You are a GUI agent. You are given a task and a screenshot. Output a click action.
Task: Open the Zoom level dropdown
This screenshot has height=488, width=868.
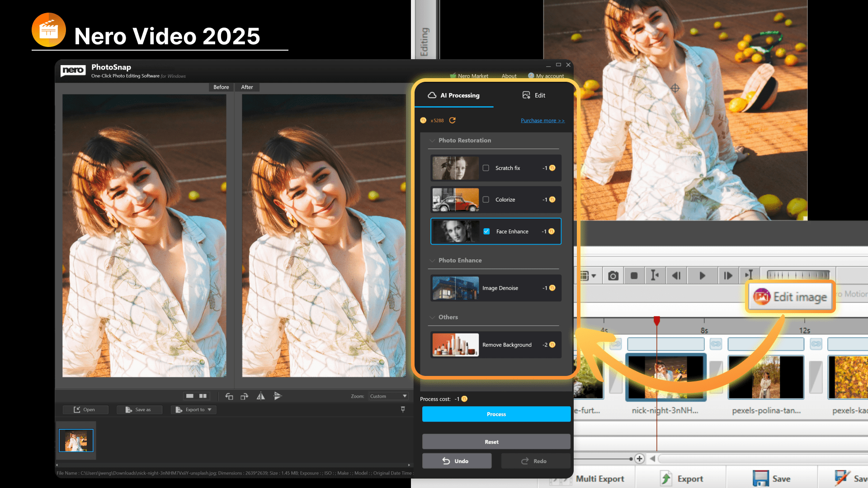pos(388,396)
